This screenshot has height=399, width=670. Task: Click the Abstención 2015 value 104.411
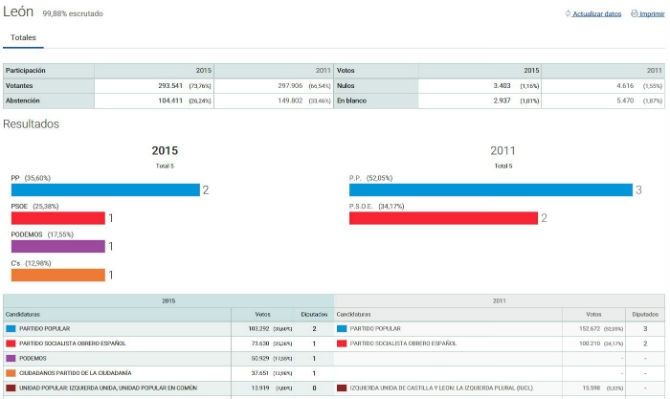coord(170,101)
